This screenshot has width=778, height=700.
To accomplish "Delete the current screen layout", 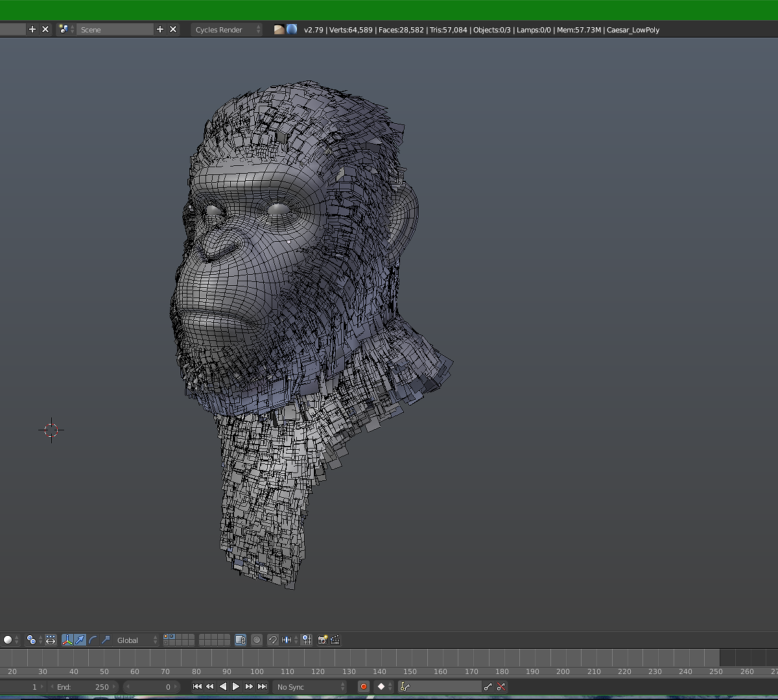I will pyautogui.click(x=45, y=29).
